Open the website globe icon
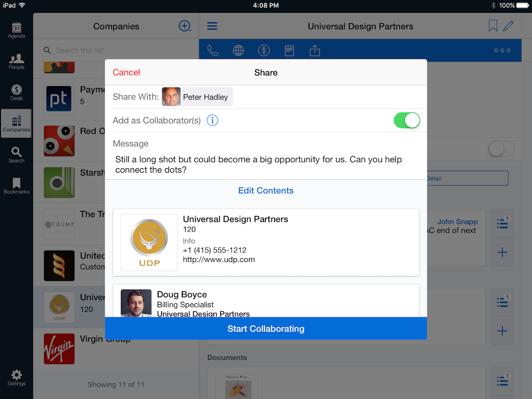The image size is (532, 399). click(238, 51)
